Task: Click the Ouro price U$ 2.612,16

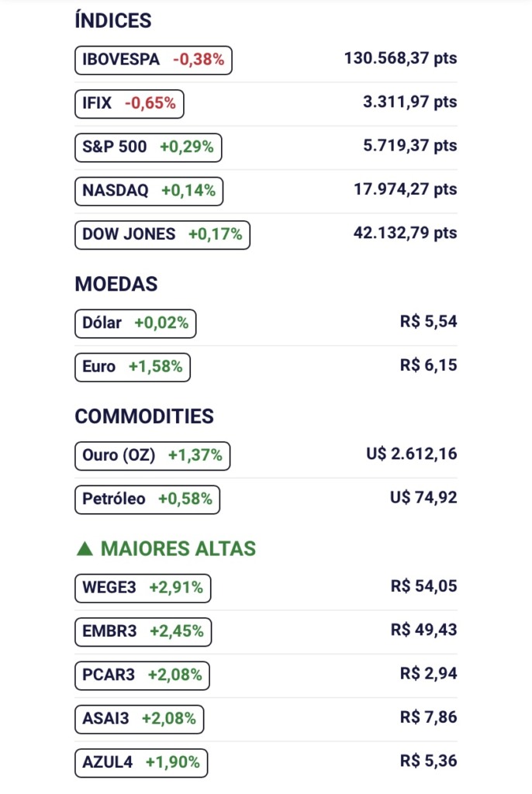Action: pos(411,454)
